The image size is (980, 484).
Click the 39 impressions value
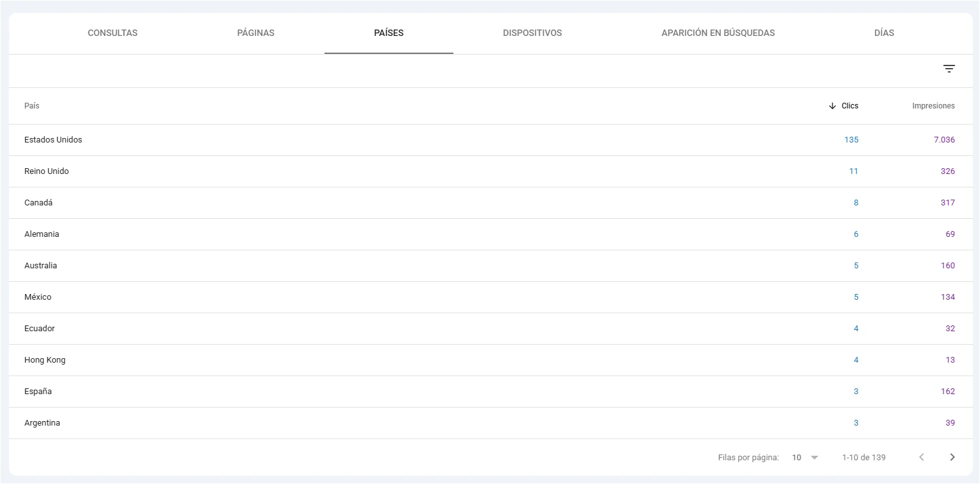click(950, 423)
